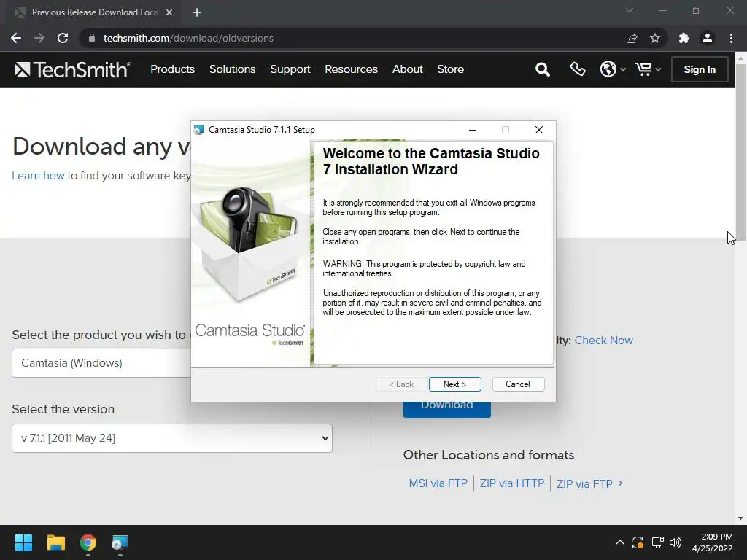This screenshot has width=747, height=560.
Task: Open the version dropdown showing v 7.1.1
Action: pyautogui.click(x=172, y=438)
